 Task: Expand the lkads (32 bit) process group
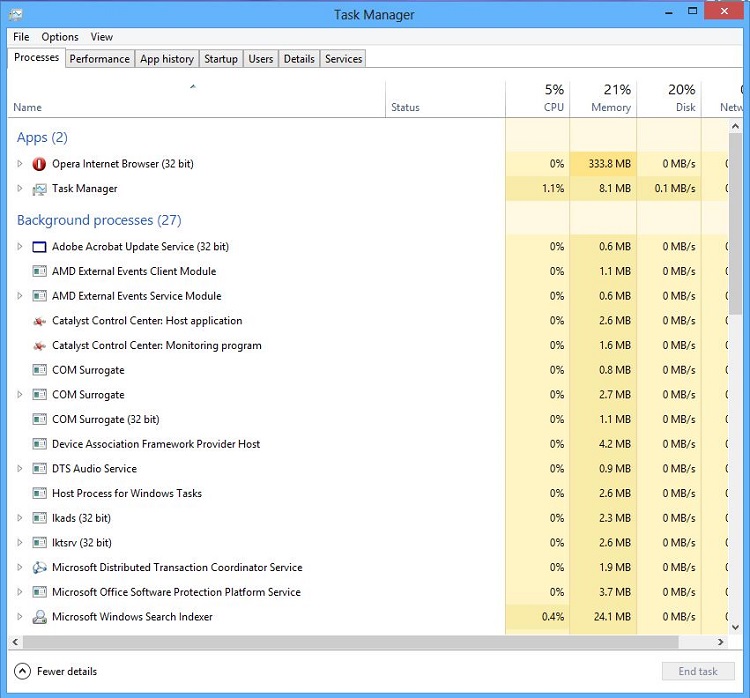pyautogui.click(x=19, y=518)
